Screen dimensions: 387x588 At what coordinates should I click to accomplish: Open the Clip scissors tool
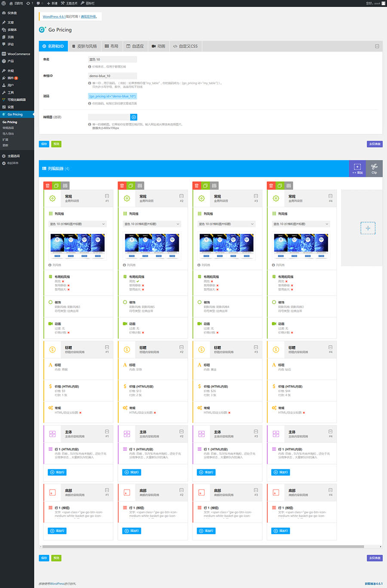[374, 168]
